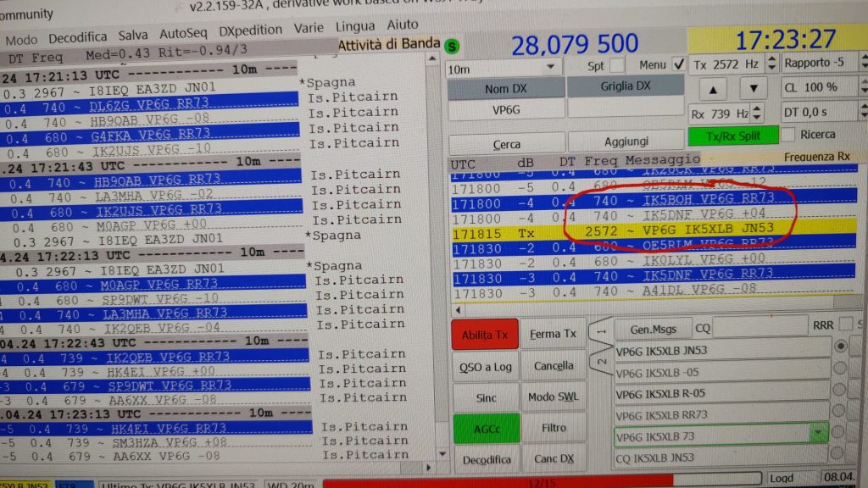Select decode line IK5DNF VP6G +04
Image resolution: width=868 pixels, height=488 pixels.
click(x=654, y=216)
